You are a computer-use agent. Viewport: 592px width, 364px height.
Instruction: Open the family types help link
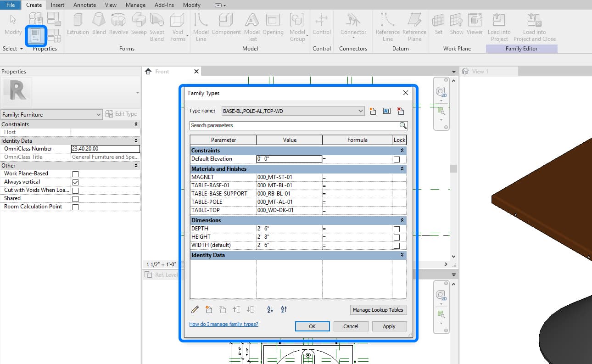point(223,324)
